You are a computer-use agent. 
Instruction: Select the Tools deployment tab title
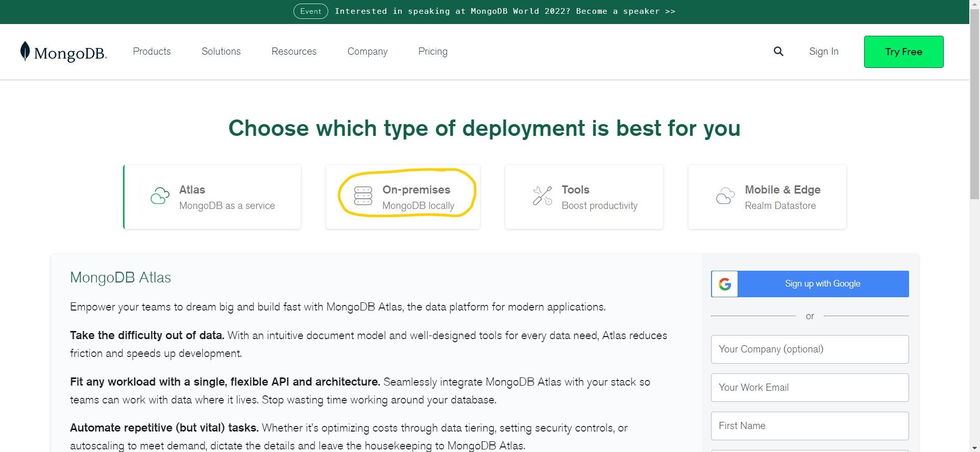tap(575, 189)
